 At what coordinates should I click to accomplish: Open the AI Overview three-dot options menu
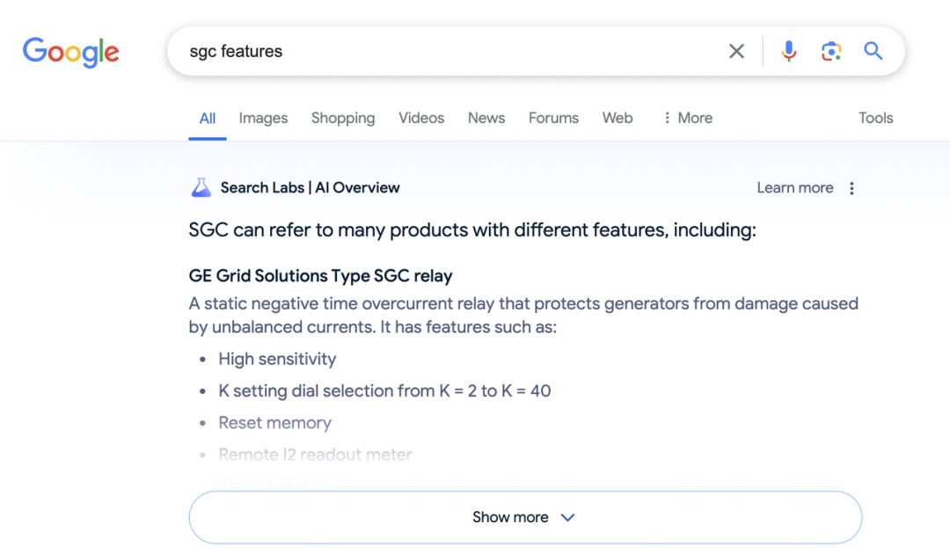(851, 188)
